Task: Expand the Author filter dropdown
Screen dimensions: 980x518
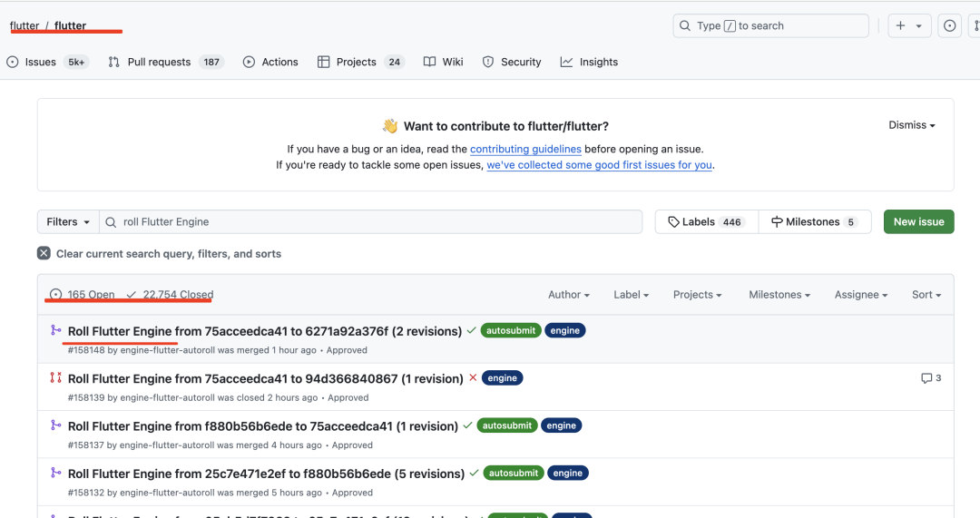Action: pos(569,294)
